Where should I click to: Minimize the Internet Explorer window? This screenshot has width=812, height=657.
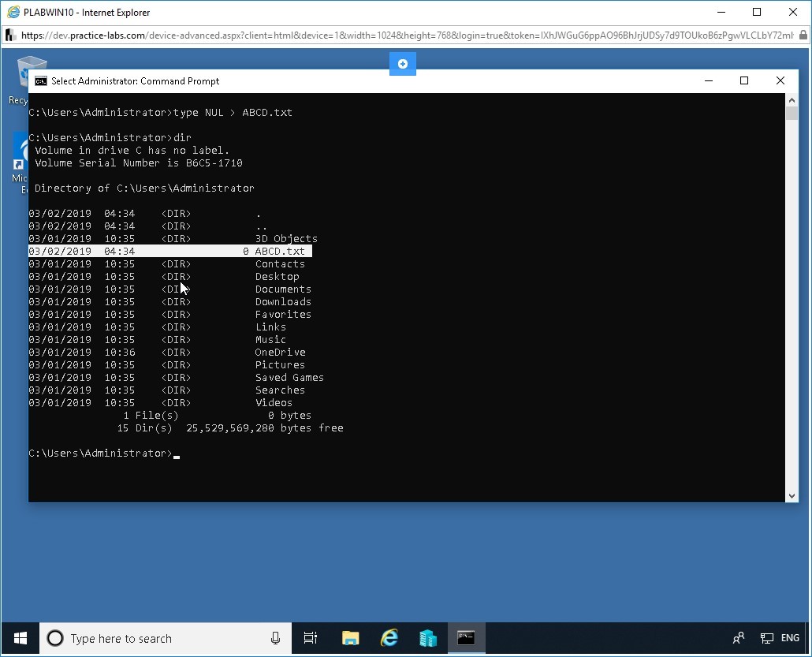click(x=721, y=12)
